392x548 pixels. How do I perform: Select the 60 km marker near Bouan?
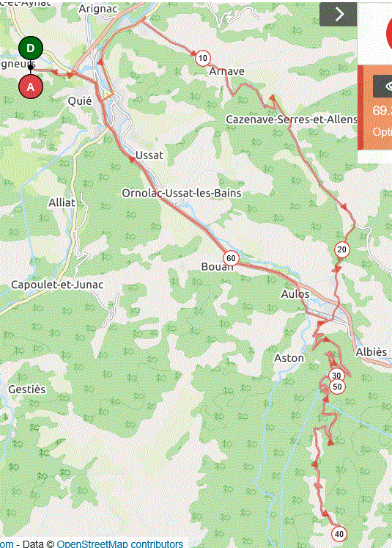pos(231,258)
